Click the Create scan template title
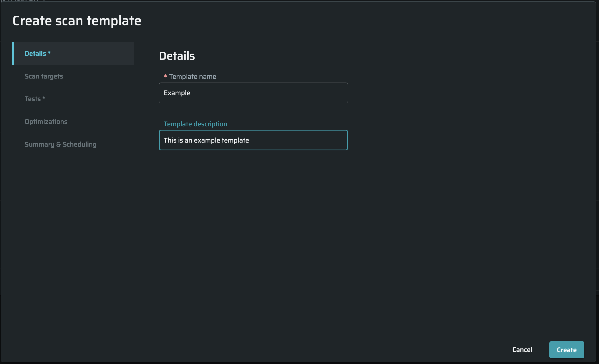 click(x=77, y=21)
